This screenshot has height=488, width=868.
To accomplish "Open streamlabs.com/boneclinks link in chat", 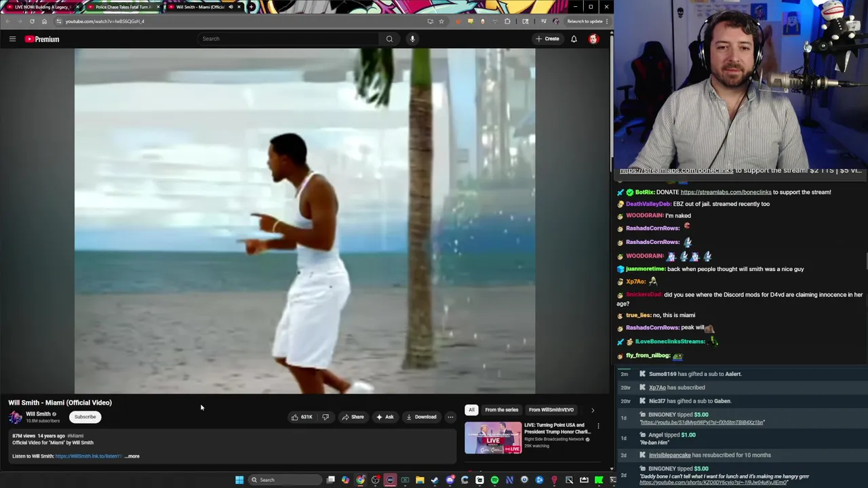I will [726, 192].
